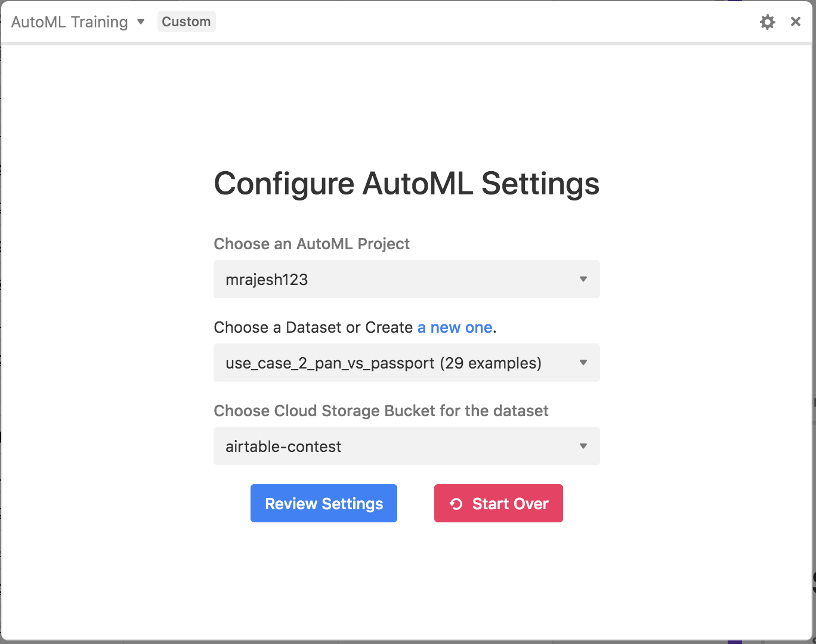Image resolution: width=816 pixels, height=644 pixels.
Task: Click the arrow on the airtable-contest dropdown
Action: click(583, 446)
